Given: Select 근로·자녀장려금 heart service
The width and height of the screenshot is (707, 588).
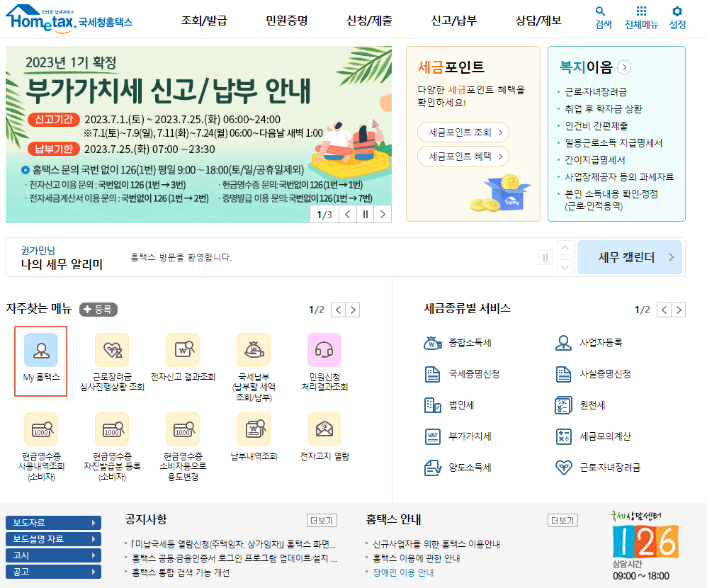Looking at the screenshot, I should (597, 468).
